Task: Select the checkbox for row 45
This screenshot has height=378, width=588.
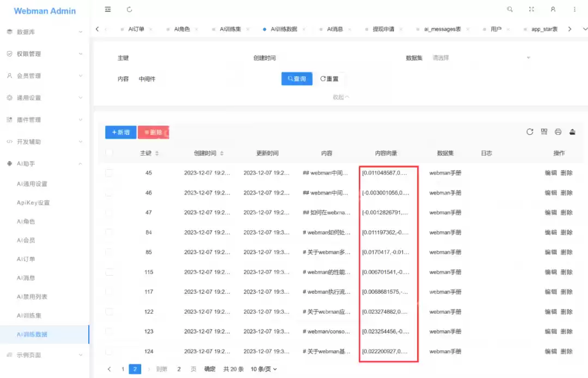Action: 109,173
